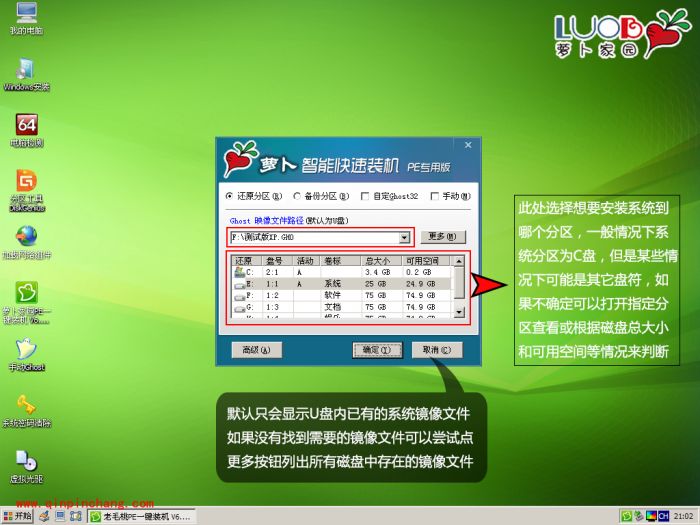This screenshot has height=525, width=700.
Task: Click the green Ghost tray icon
Action: pos(627,517)
